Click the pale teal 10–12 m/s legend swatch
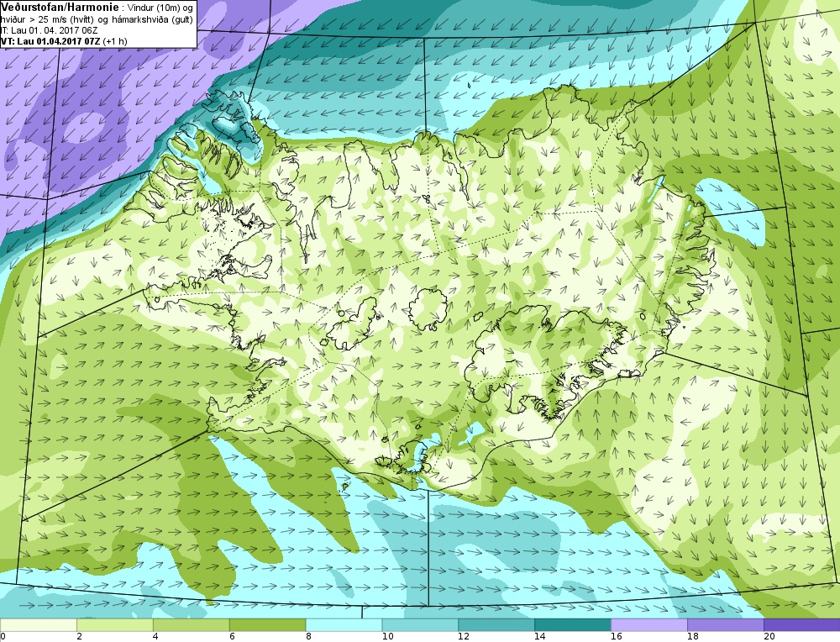 pyautogui.click(x=420, y=625)
